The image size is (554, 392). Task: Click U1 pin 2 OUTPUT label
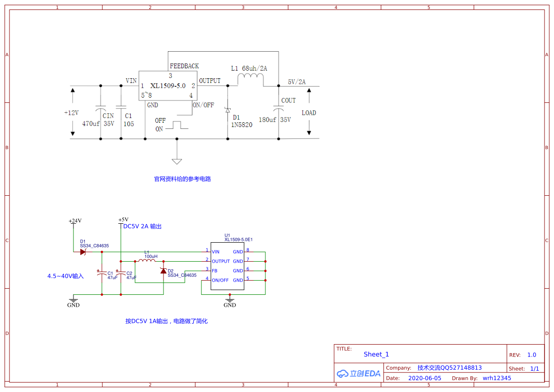tap(221, 261)
